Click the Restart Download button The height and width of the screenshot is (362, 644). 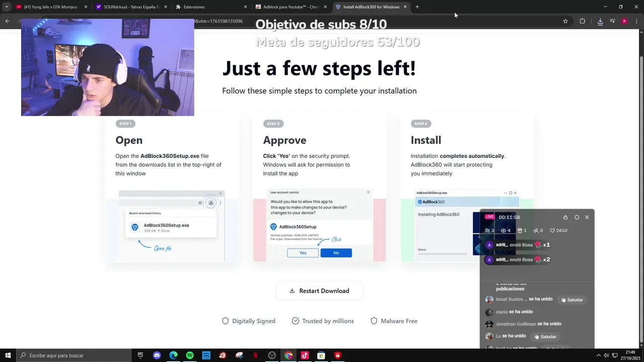click(x=319, y=291)
